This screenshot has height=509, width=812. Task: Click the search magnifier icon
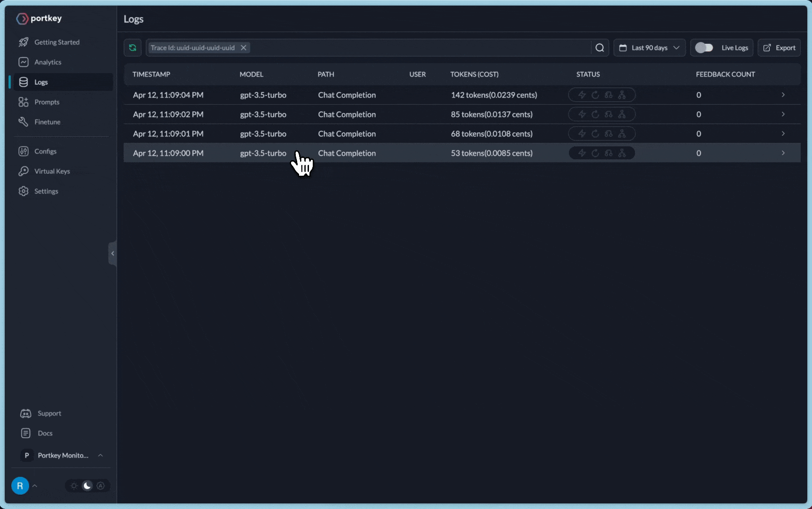point(600,48)
